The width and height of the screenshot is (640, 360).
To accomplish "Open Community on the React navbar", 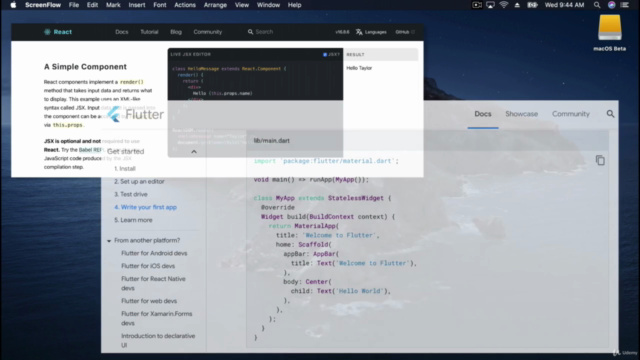I will pos(208,32).
